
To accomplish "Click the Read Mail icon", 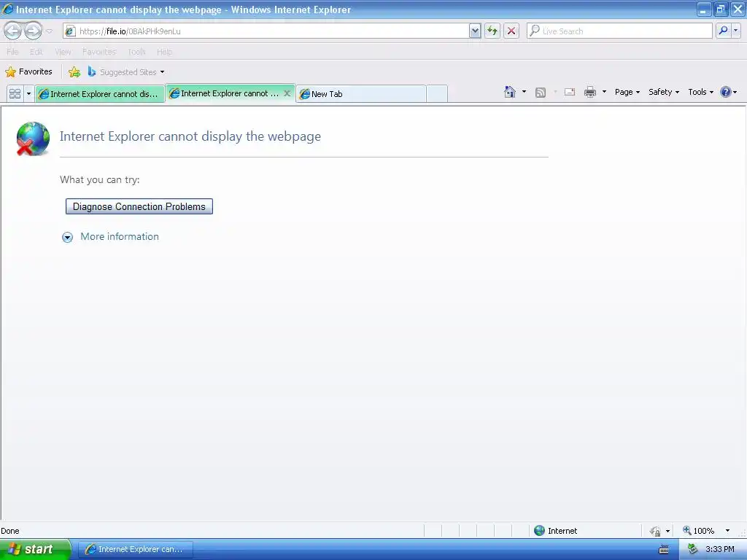I will (570, 92).
